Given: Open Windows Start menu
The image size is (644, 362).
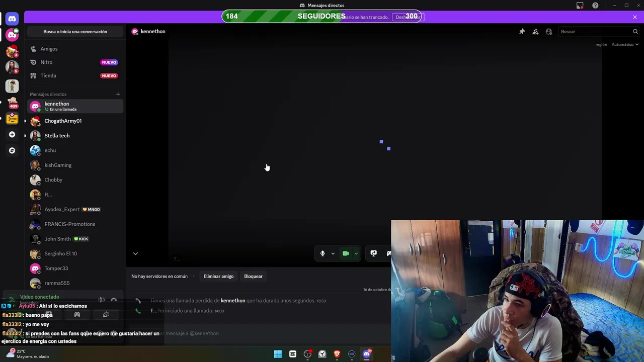Looking at the screenshot, I should [278, 354].
